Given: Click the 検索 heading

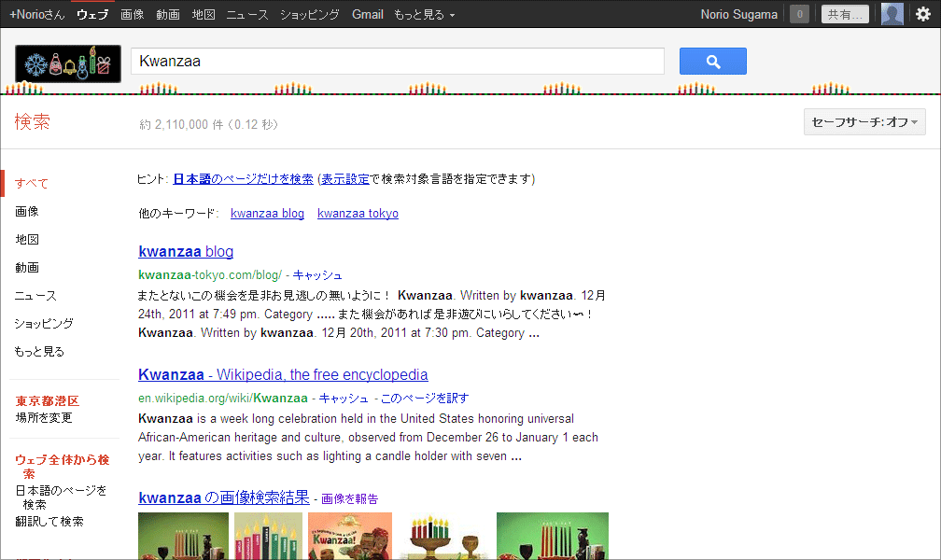Looking at the screenshot, I should coord(33,122).
